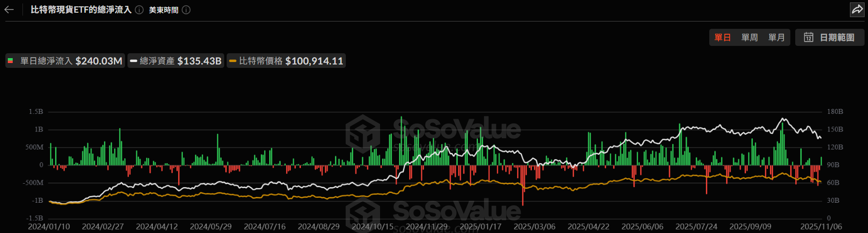Select the 單日 daily view tab
Image resolution: width=868 pixels, height=233 pixels.
tap(722, 38)
